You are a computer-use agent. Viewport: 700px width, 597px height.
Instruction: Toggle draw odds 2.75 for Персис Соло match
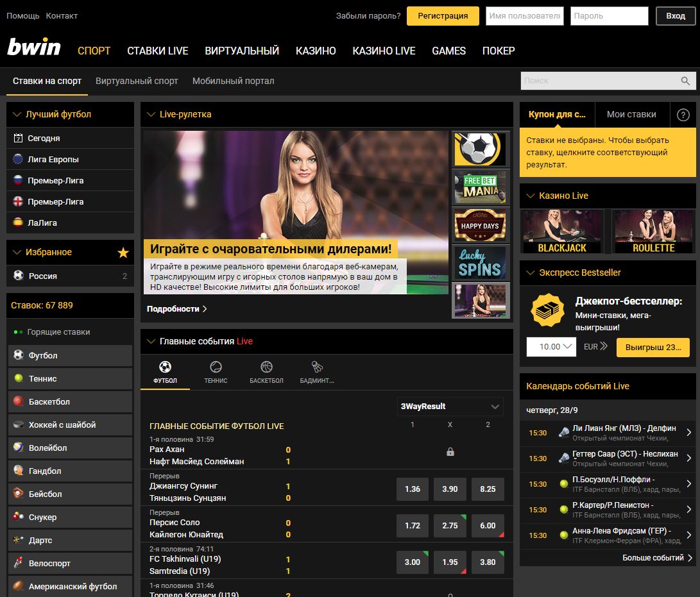coord(450,526)
